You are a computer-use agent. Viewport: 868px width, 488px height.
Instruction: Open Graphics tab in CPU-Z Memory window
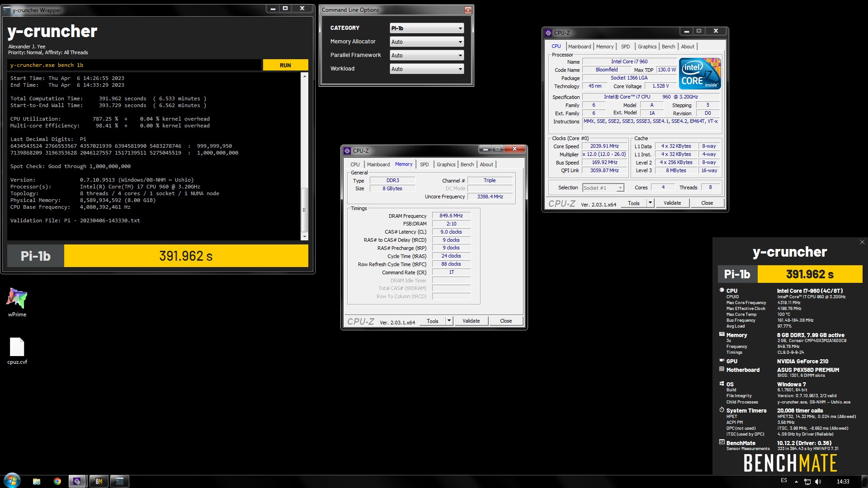[x=446, y=164]
